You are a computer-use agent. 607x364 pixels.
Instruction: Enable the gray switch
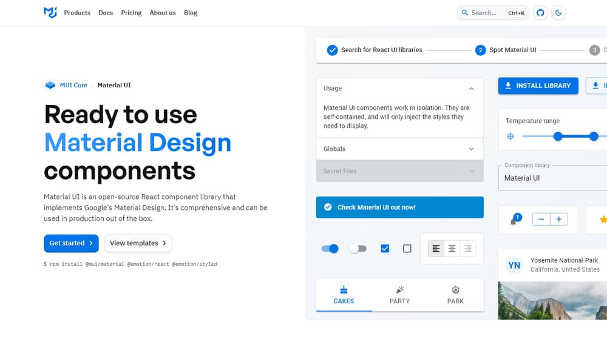pos(358,249)
